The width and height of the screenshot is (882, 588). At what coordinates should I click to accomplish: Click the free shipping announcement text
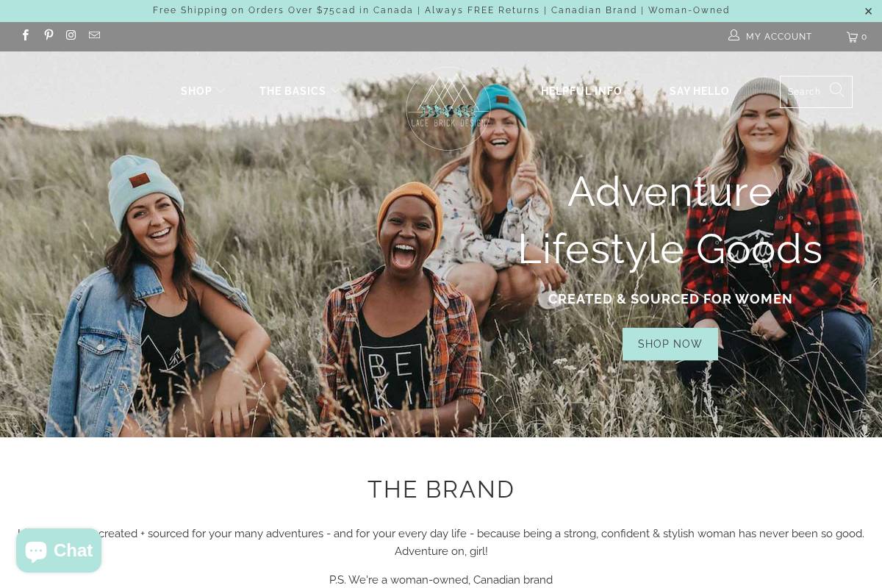pos(441,10)
